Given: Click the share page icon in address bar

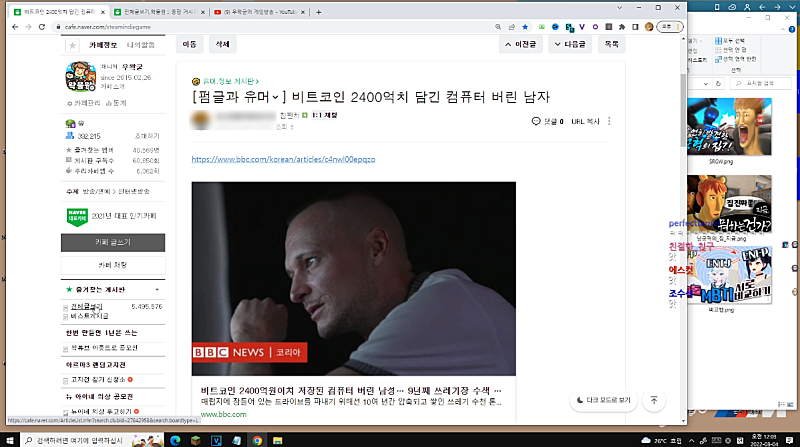Looking at the screenshot, I should coord(512,27).
